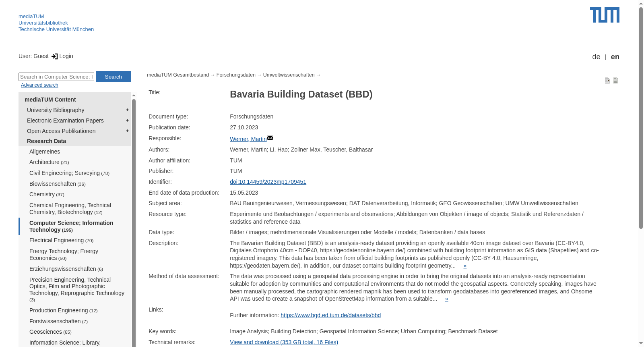Open the bgd.ed.tum.de datasets link
Screen dimensions: 644x347
[330, 315]
